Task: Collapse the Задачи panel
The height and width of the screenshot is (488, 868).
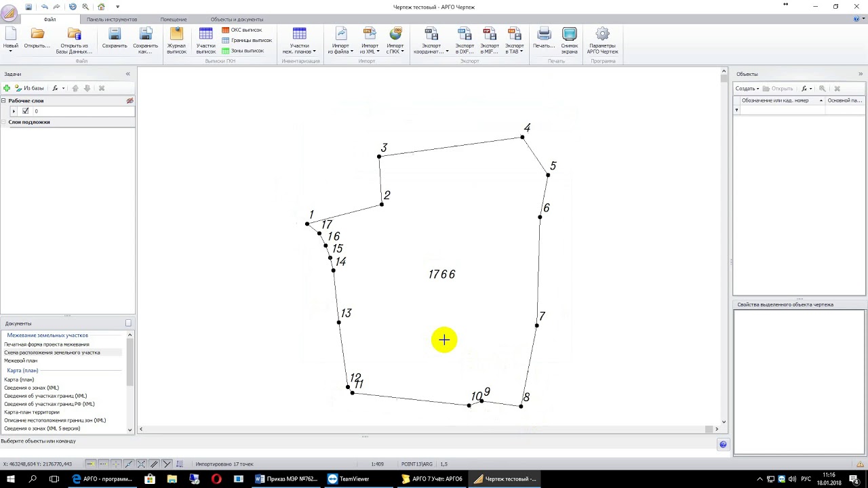Action: click(x=127, y=74)
